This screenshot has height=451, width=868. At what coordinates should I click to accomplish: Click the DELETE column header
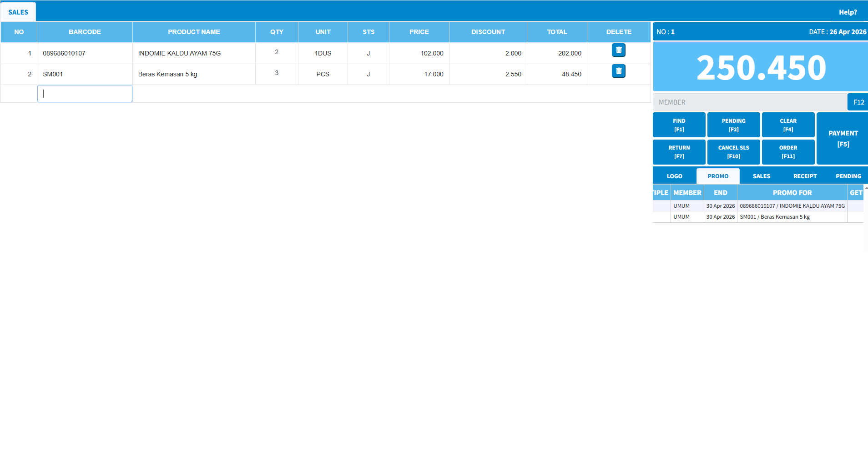click(x=619, y=32)
